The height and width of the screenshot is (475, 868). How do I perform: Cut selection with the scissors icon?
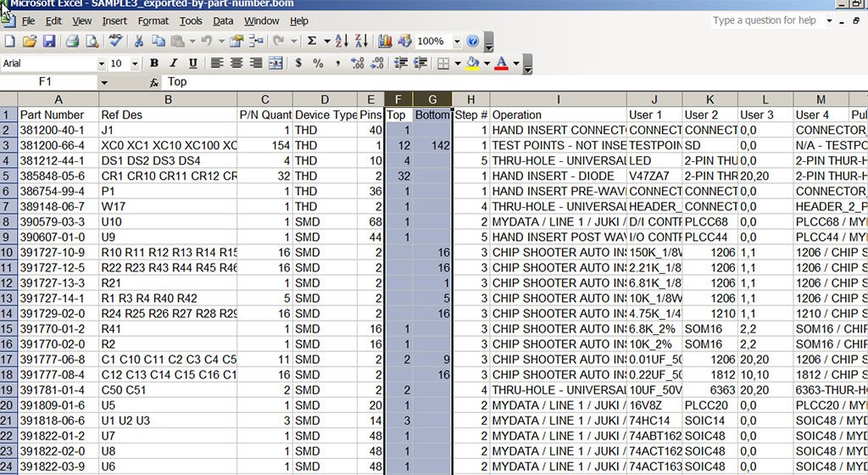point(139,41)
